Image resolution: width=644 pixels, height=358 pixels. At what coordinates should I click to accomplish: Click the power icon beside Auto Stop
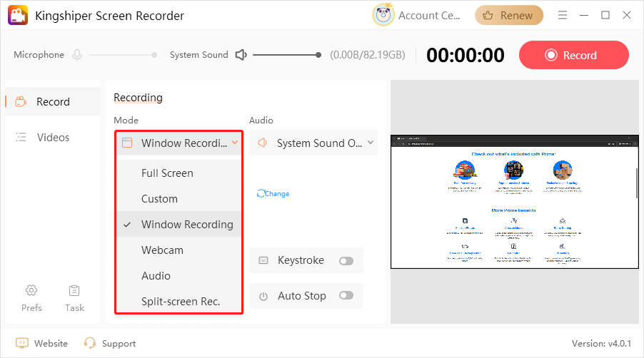point(263,296)
